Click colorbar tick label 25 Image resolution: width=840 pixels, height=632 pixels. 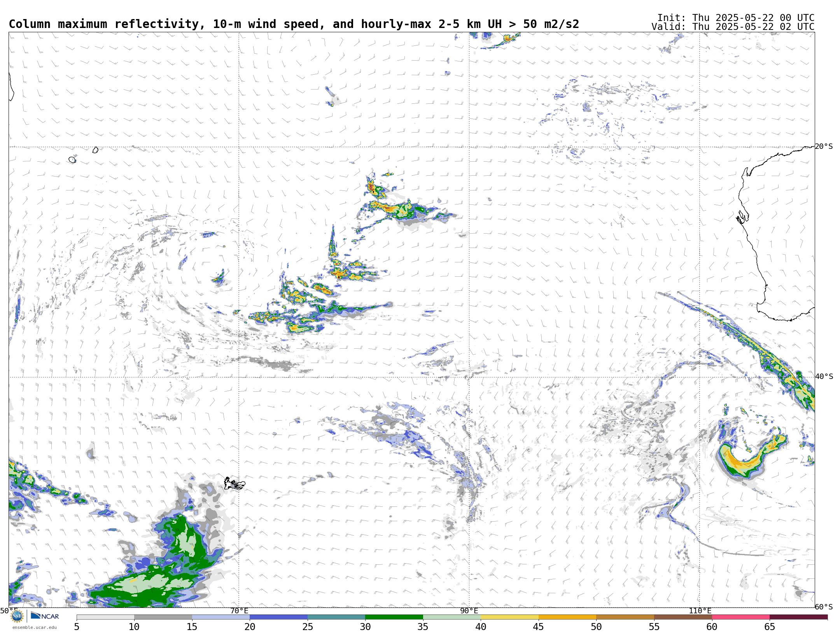coord(308,627)
